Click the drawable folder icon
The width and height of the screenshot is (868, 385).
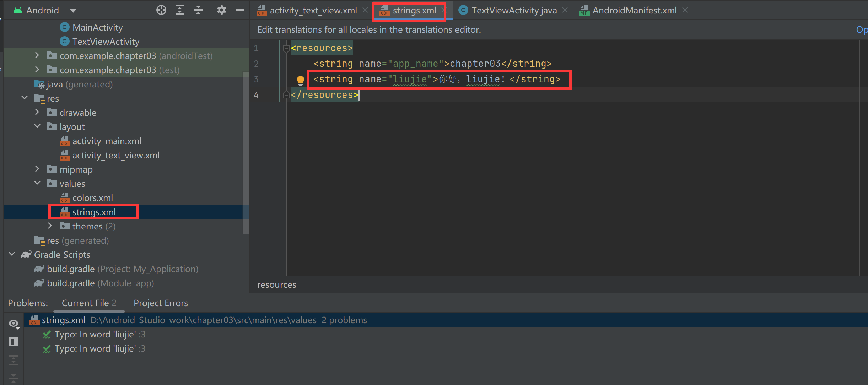click(x=52, y=112)
